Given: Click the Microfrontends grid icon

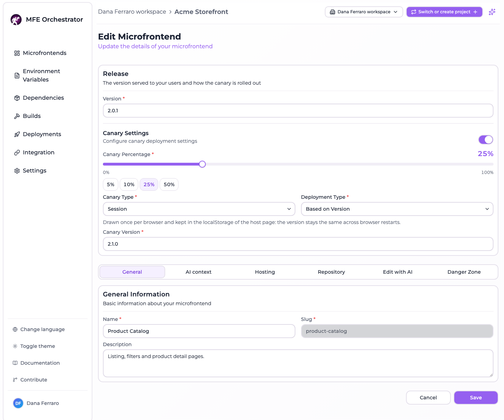Looking at the screenshot, I should [17, 53].
